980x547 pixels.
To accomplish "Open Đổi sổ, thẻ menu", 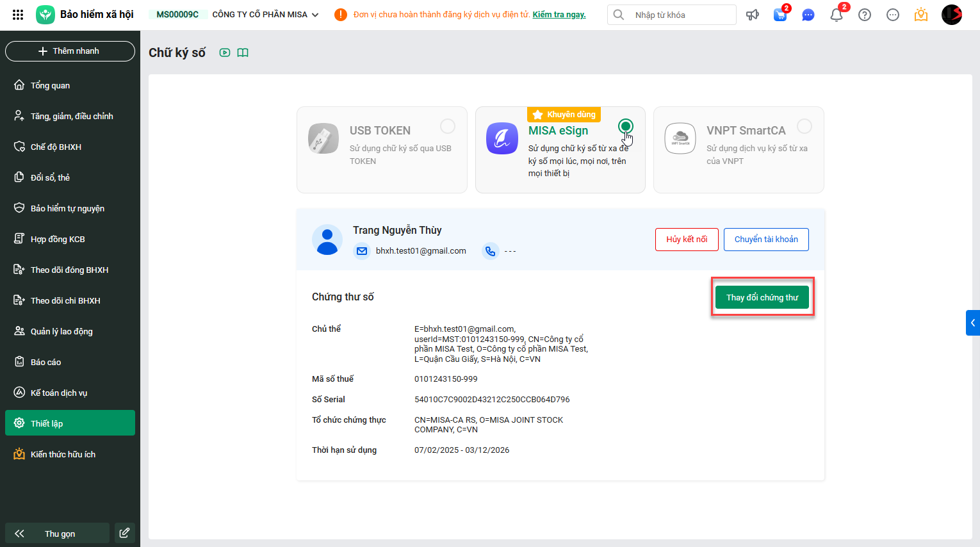I will pyautogui.click(x=70, y=177).
